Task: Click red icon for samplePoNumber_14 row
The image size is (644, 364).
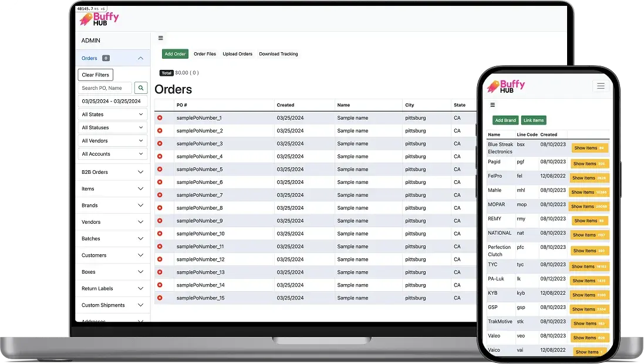Action: (x=160, y=285)
